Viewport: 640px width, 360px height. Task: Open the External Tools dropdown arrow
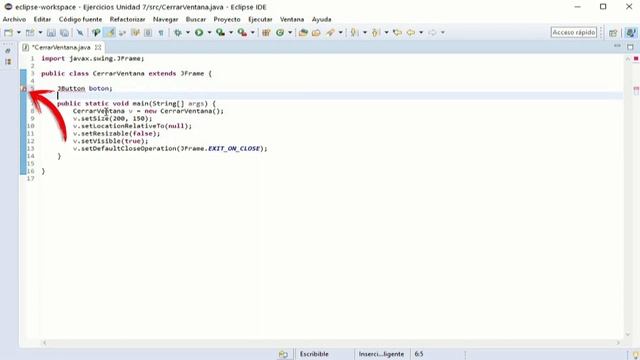coord(253,33)
